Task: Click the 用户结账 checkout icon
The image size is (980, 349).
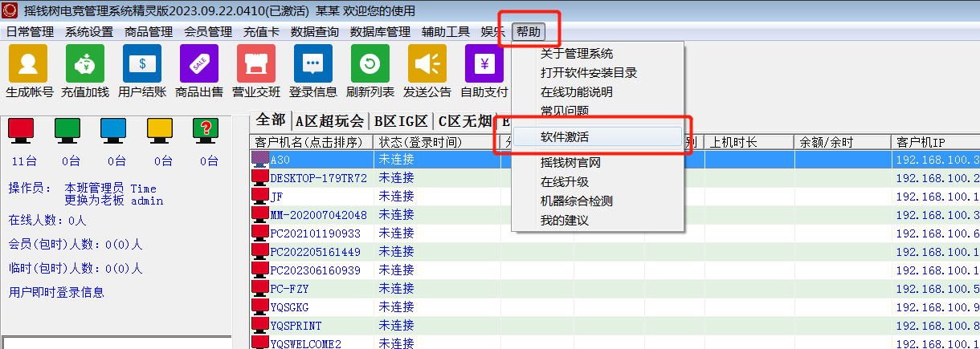Action: tap(141, 64)
